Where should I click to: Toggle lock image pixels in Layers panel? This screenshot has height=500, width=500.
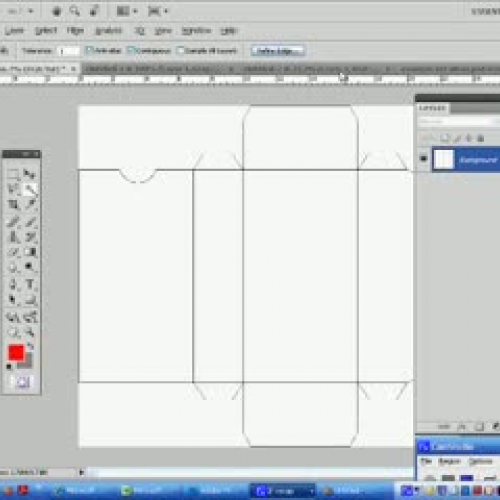coord(457,138)
